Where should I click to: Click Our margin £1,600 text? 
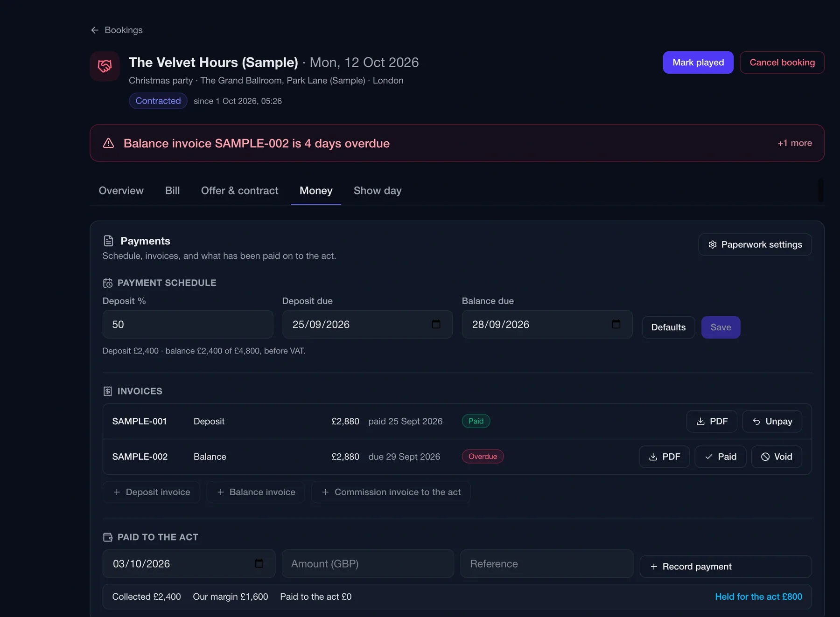click(230, 596)
